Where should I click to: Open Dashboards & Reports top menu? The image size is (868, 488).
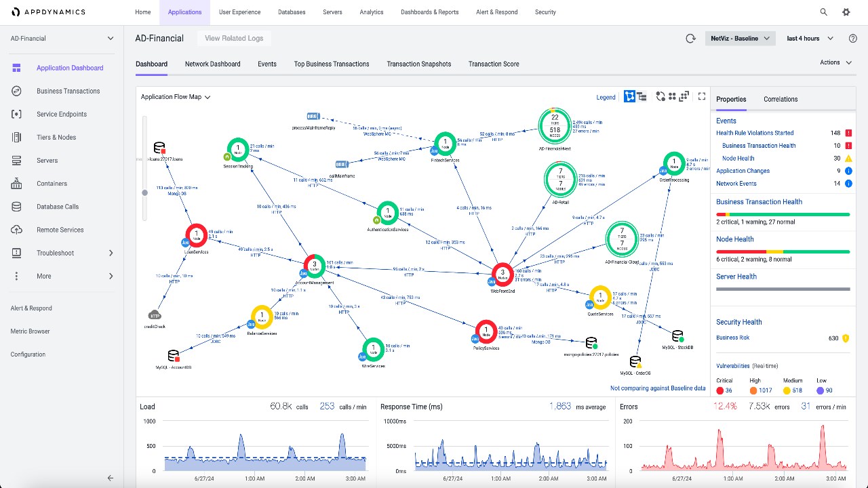coord(430,12)
